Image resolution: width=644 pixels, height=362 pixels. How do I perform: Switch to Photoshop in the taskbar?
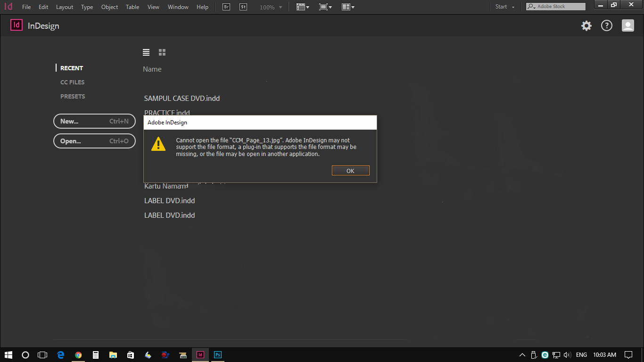tap(218, 355)
